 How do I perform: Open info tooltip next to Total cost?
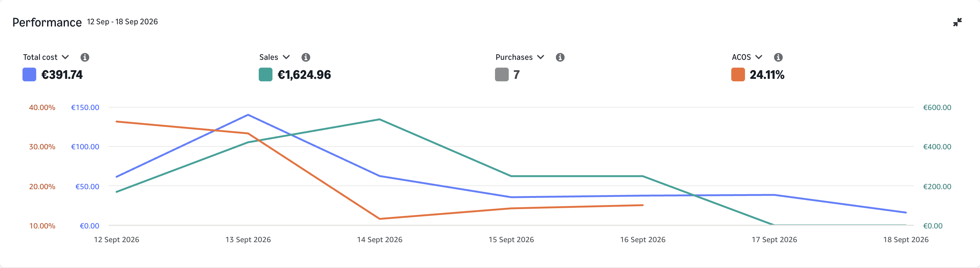point(85,57)
